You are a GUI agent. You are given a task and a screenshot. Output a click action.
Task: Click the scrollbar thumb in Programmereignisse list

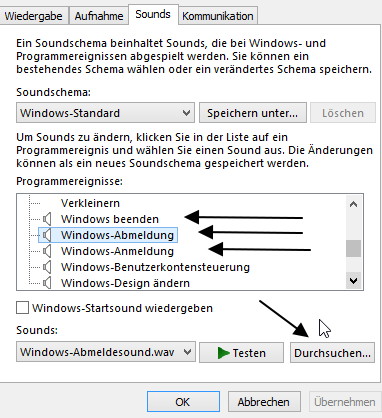(x=353, y=249)
